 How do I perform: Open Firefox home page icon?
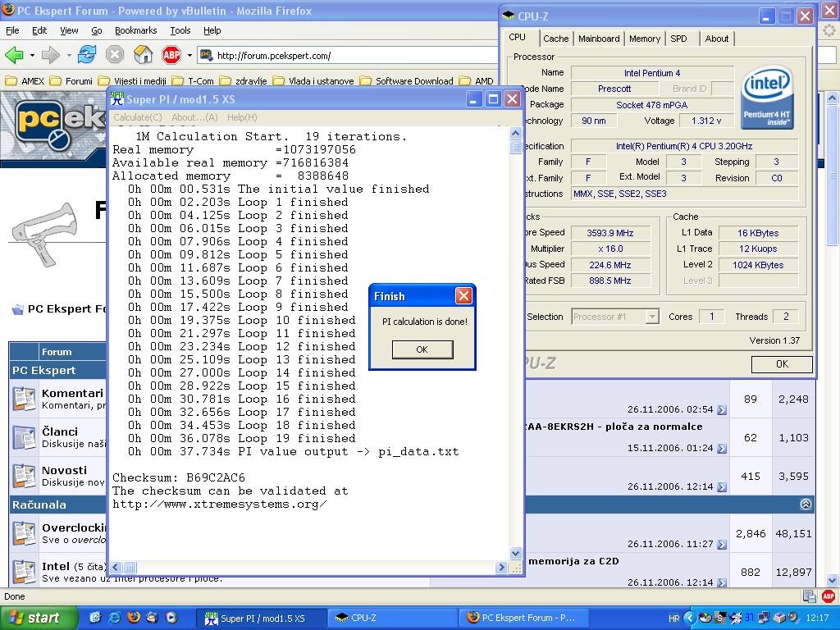[143, 54]
